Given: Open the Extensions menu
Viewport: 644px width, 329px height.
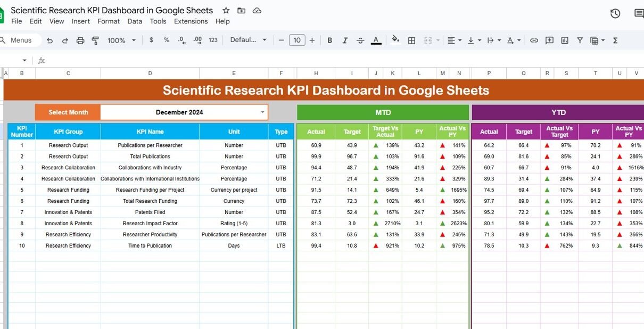Looking at the screenshot, I should pos(191,21).
